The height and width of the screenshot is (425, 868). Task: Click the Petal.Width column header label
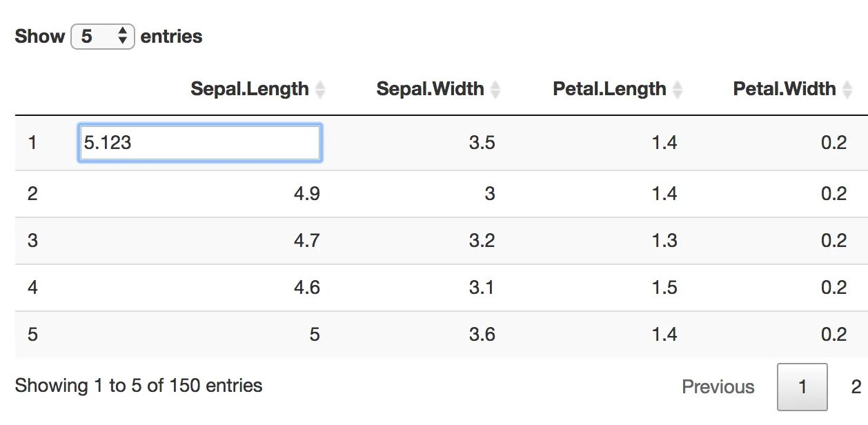(784, 89)
